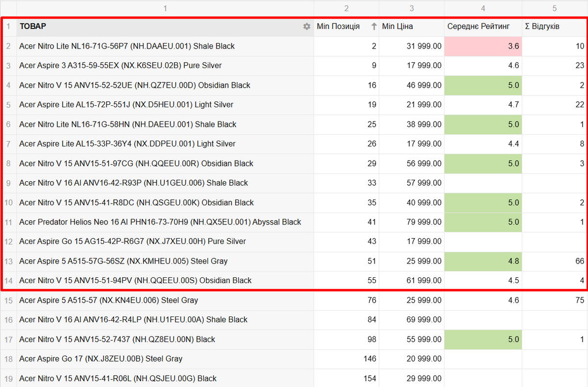Screen dimensions: 588x387
Task: Select the 79 999.00 price cell
Action: [412, 222]
